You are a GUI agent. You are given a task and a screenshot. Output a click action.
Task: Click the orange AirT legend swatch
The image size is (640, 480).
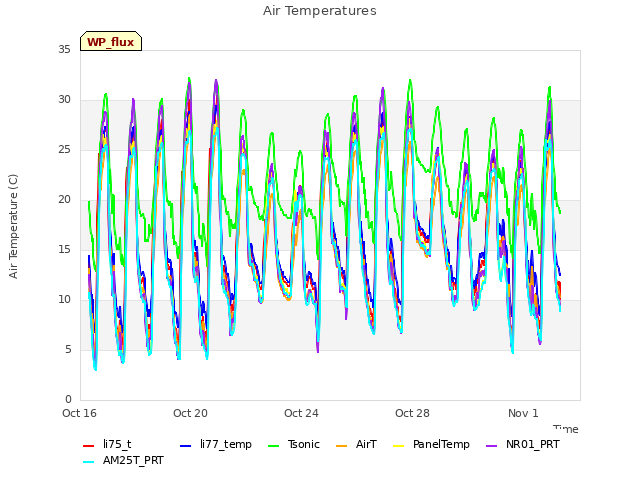coord(342,446)
